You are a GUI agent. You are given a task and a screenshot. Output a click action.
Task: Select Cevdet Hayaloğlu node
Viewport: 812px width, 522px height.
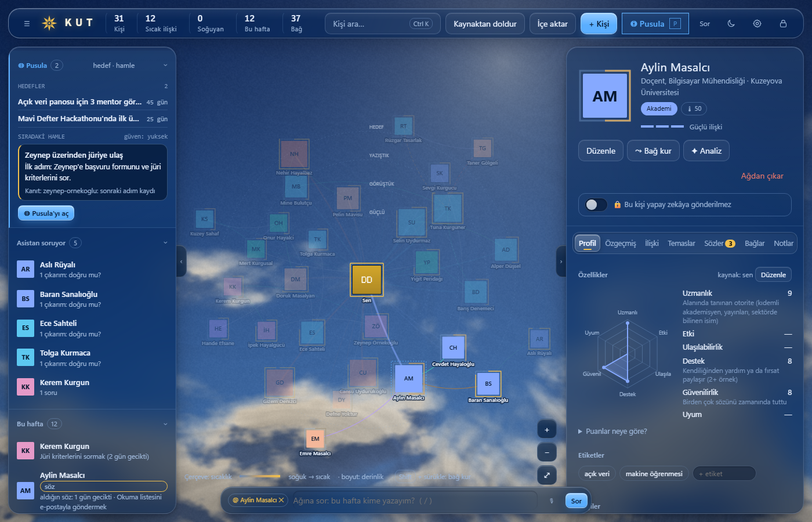click(x=453, y=348)
